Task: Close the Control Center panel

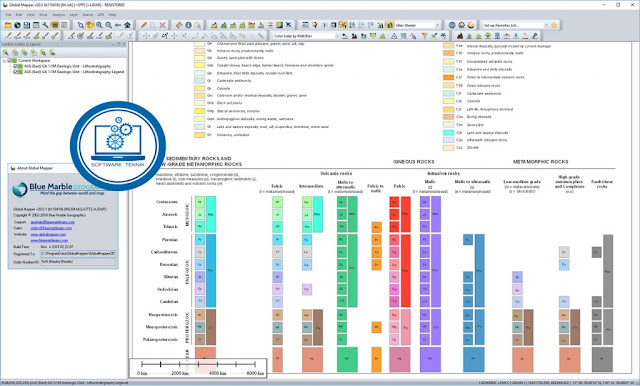Action: tap(124, 44)
